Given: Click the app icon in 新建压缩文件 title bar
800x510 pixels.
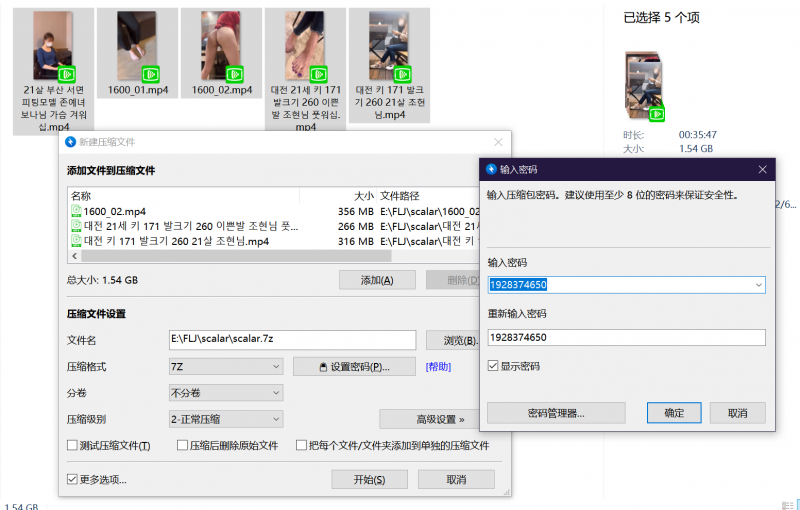Looking at the screenshot, I should tap(69, 143).
